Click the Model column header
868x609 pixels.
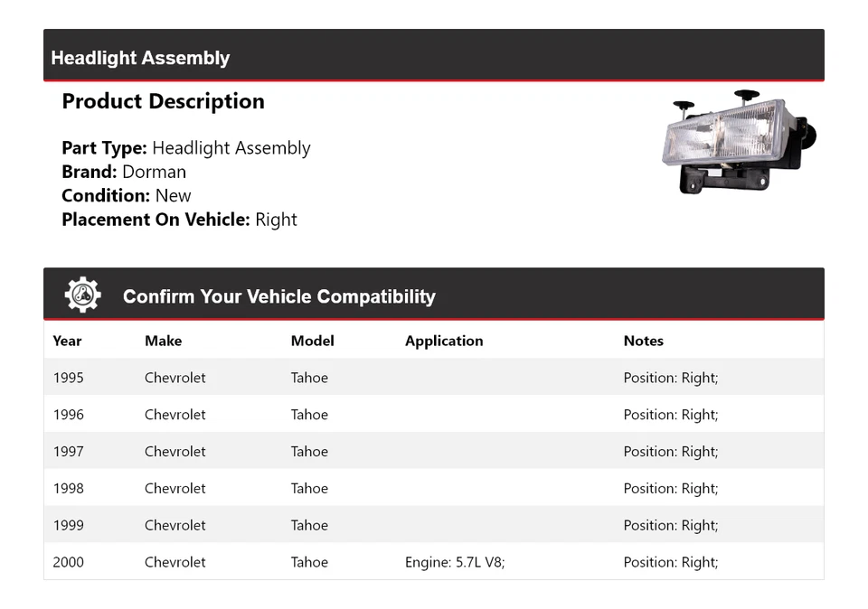coord(312,341)
